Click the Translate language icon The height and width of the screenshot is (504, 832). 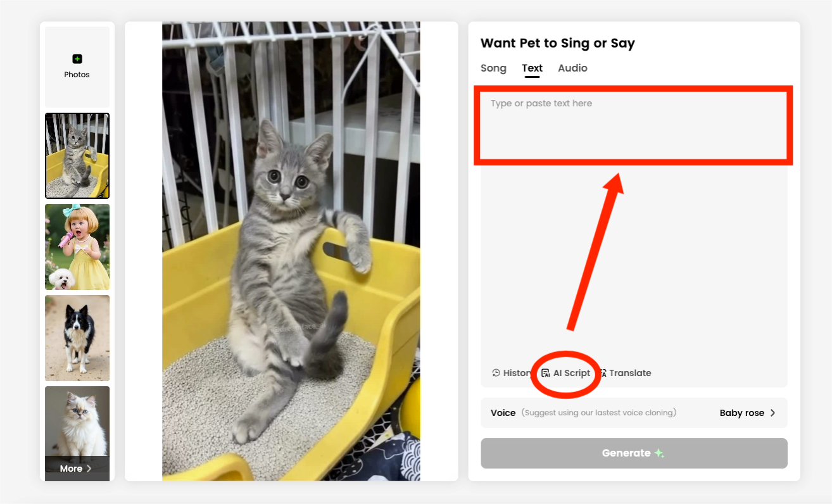tap(602, 373)
